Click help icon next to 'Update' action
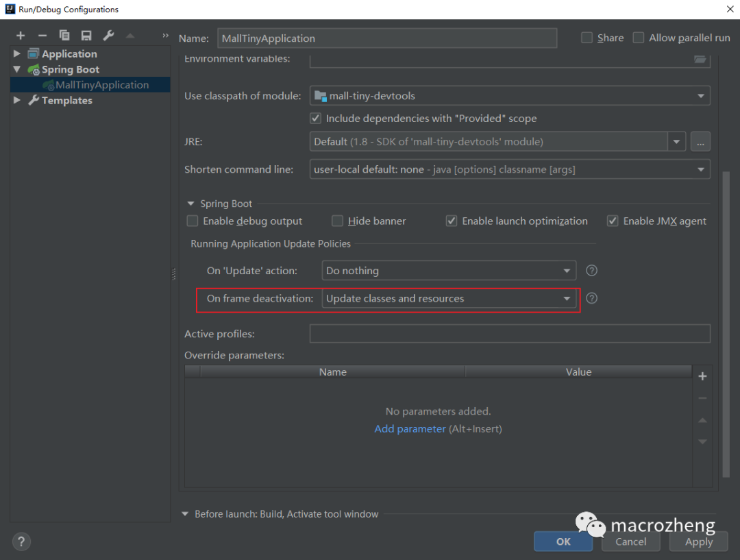Screen dimensions: 740x560 [592, 271]
